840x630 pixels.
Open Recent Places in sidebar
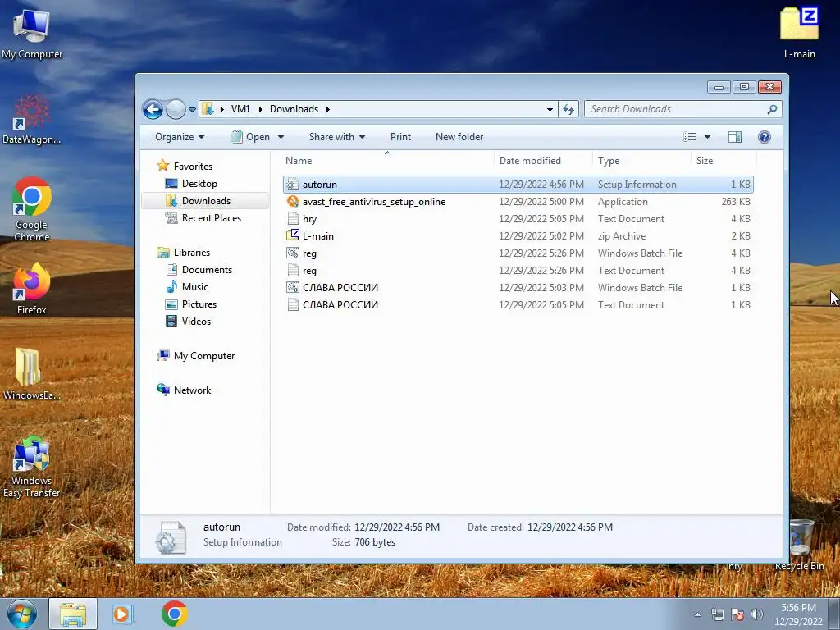click(203, 218)
